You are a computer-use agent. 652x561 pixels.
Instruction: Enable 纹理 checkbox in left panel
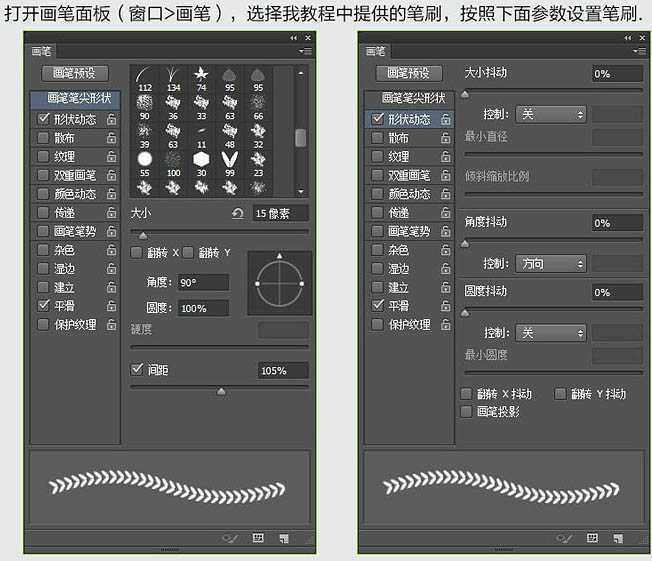43,156
